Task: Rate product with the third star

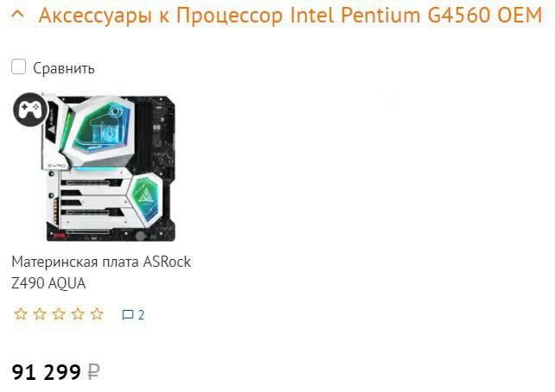Action: [x=59, y=314]
